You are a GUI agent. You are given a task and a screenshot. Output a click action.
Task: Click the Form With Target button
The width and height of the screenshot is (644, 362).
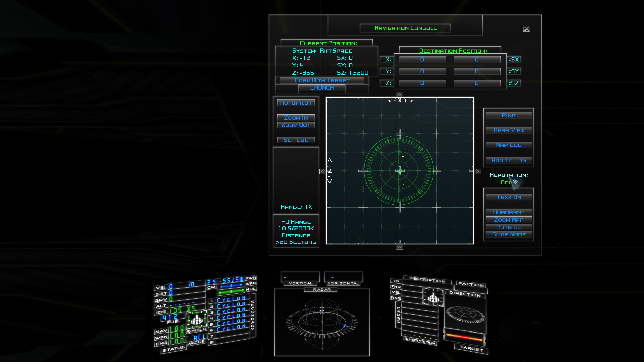pyautogui.click(x=322, y=80)
